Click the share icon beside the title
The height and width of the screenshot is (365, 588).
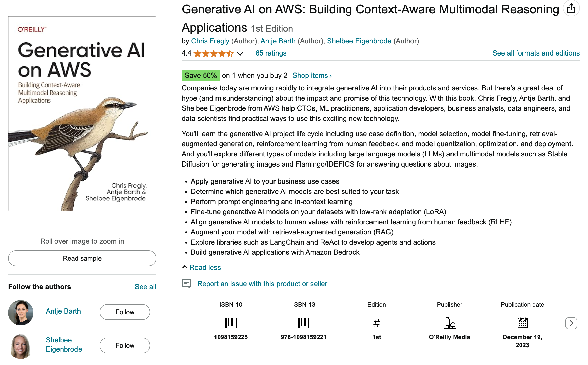click(x=571, y=9)
